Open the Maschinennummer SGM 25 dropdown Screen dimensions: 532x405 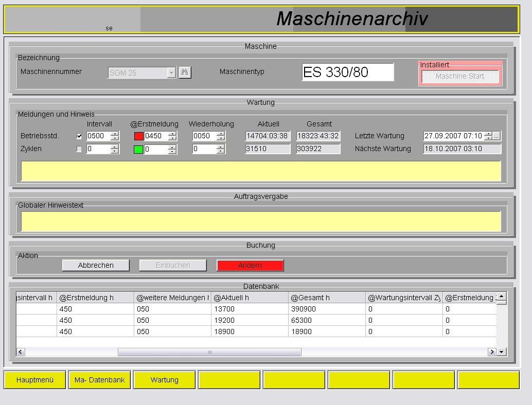point(171,73)
